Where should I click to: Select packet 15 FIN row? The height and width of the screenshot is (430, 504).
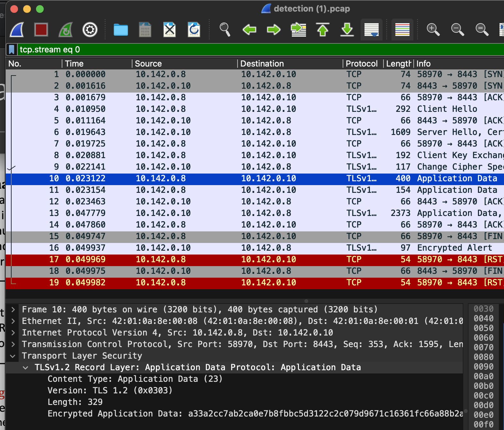coord(255,236)
